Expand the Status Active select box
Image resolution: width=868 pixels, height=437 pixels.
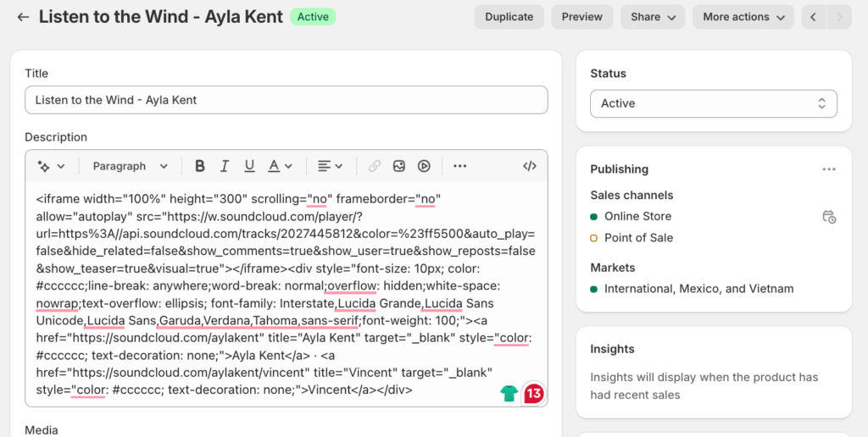[713, 103]
